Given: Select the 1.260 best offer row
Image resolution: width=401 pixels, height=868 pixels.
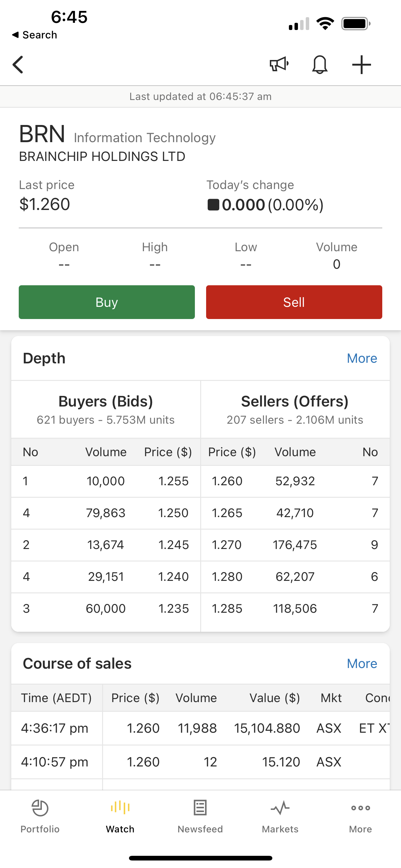Looking at the screenshot, I should coord(295,481).
